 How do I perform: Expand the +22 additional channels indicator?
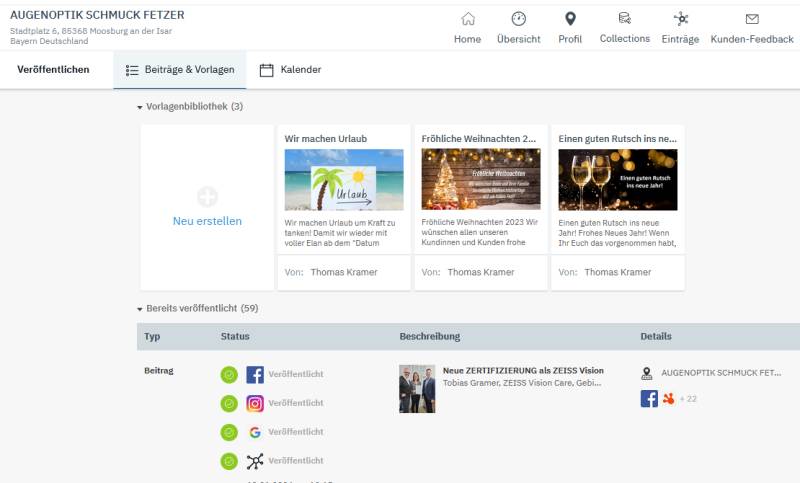click(688, 399)
